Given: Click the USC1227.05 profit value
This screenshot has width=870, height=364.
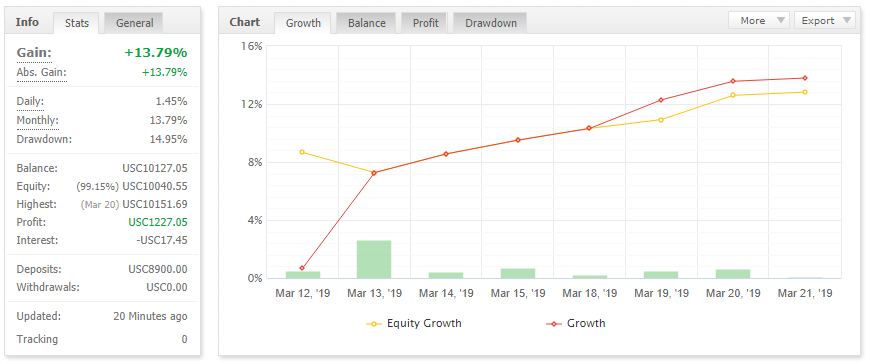Looking at the screenshot, I should pyautogui.click(x=158, y=222).
